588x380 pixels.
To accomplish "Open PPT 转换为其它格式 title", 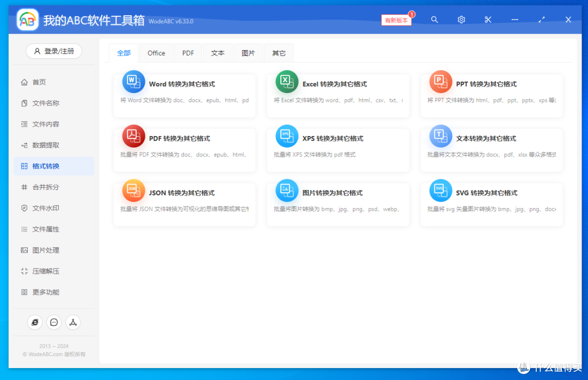I will tap(486, 84).
